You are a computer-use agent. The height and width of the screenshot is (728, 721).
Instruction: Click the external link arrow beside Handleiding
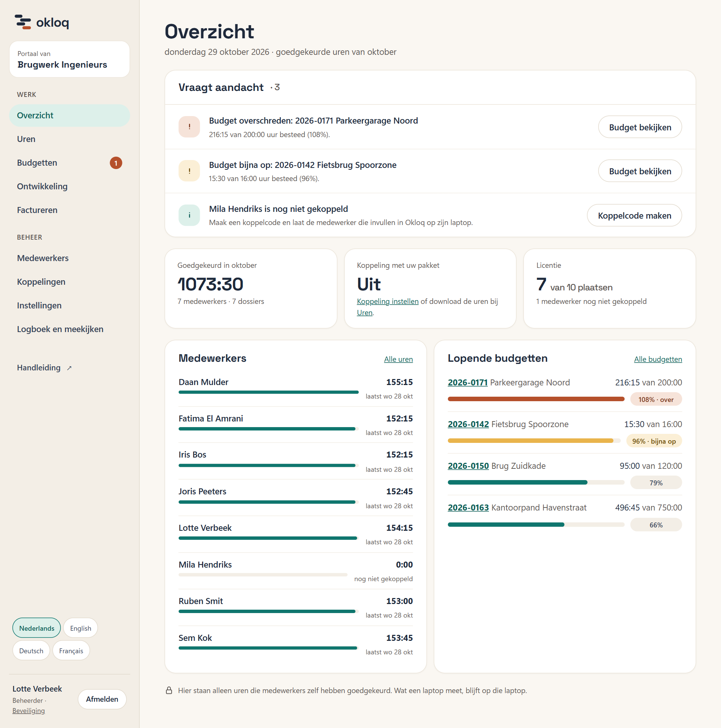point(69,368)
